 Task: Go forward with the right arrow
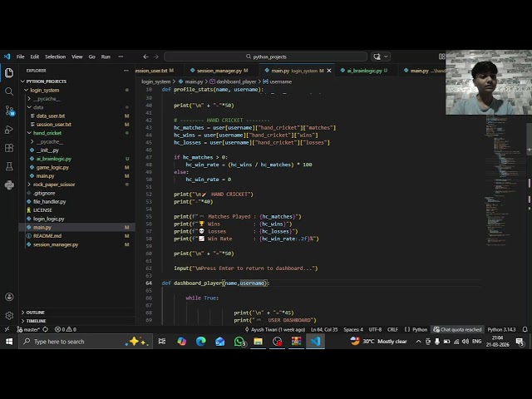tap(156, 57)
